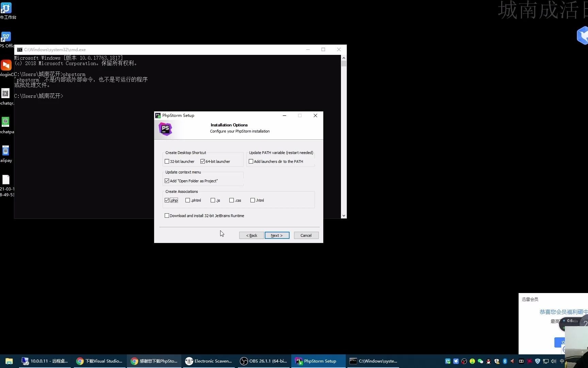Click Dolby audio tray icon
Image resolution: width=588 pixels, height=368 pixels.
(521, 361)
